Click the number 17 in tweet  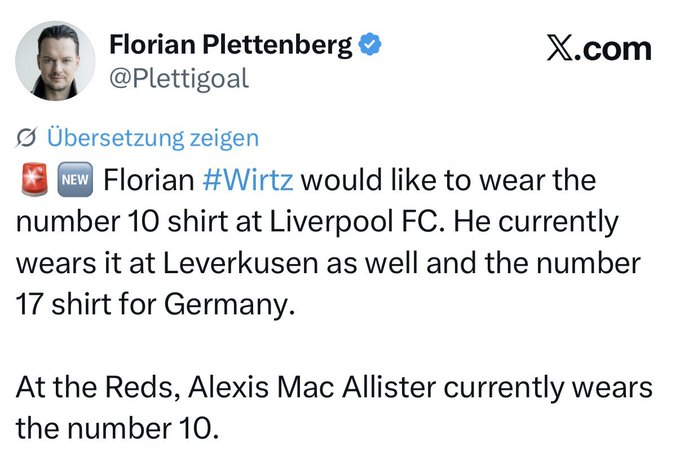pos(29,304)
